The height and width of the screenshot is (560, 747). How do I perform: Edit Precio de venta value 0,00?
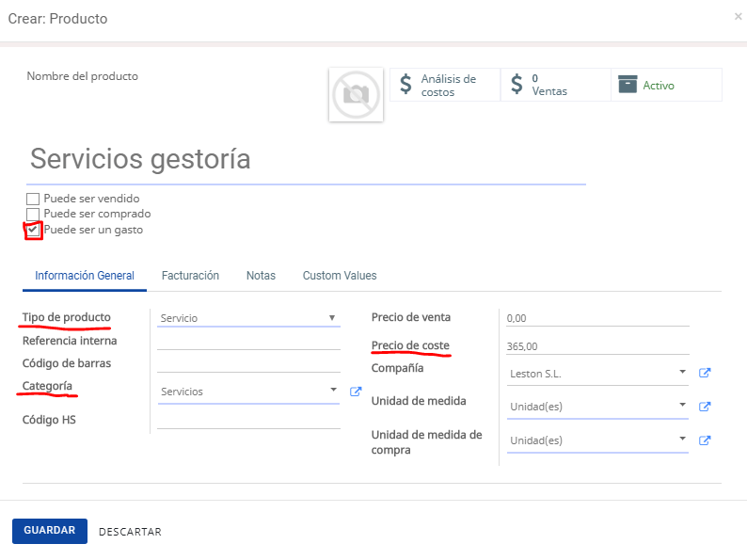pos(598,318)
